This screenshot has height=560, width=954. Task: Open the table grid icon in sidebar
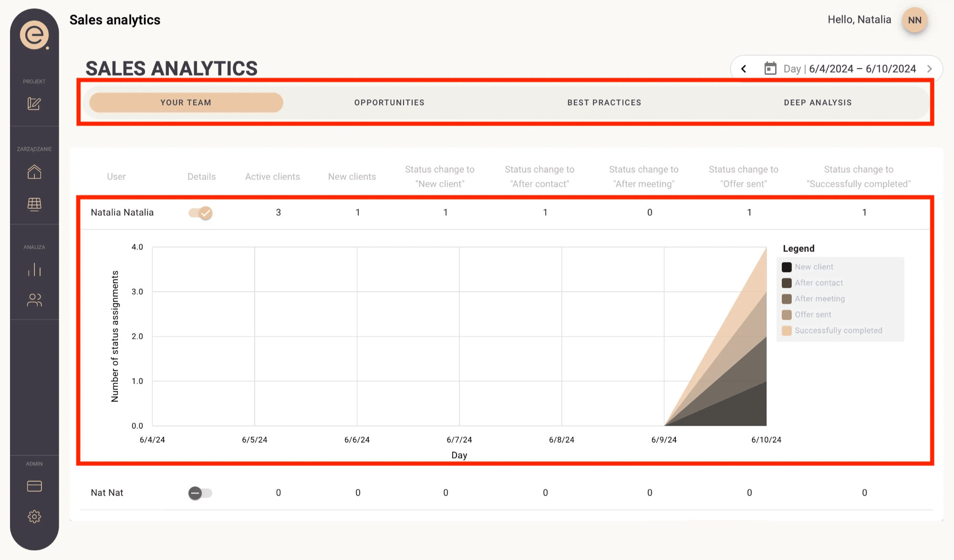coord(34,204)
